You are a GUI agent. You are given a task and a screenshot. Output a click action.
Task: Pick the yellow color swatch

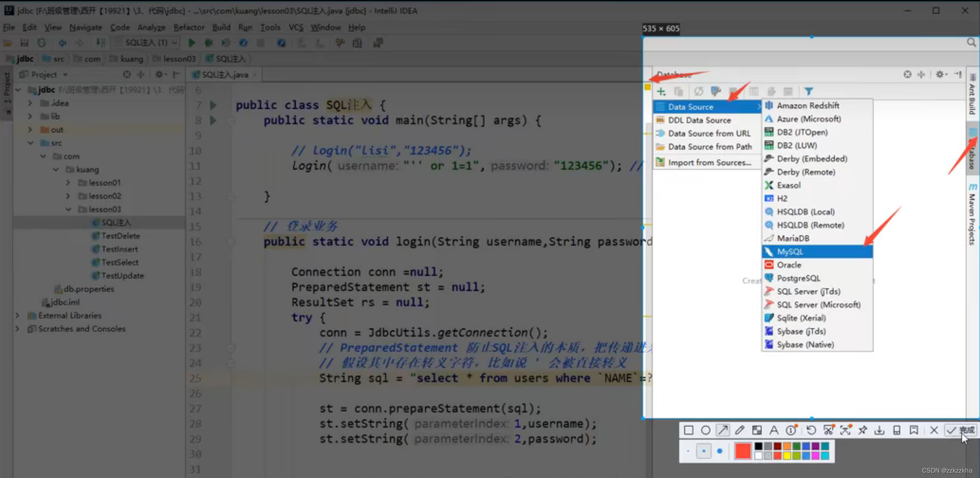point(787,456)
